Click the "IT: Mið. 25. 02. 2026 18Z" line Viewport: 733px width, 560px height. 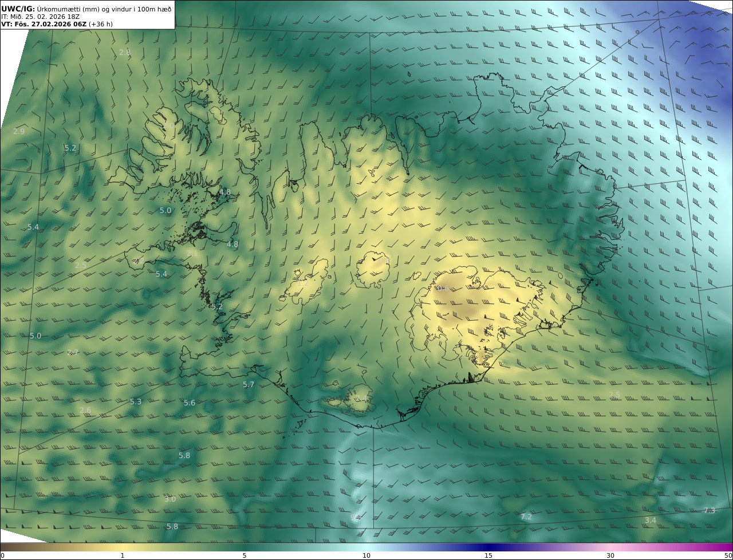point(40,17)
